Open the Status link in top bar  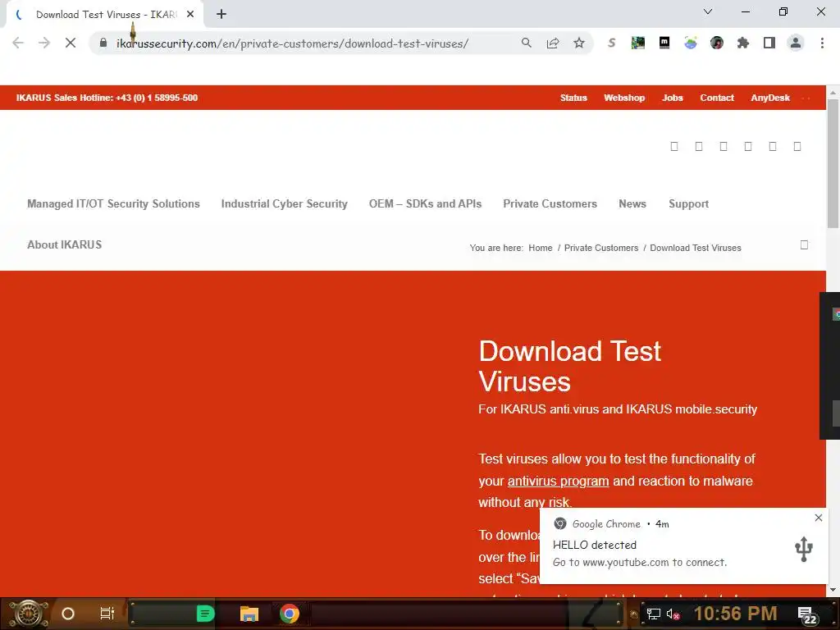pyautogui.click(x=573, y=98)
